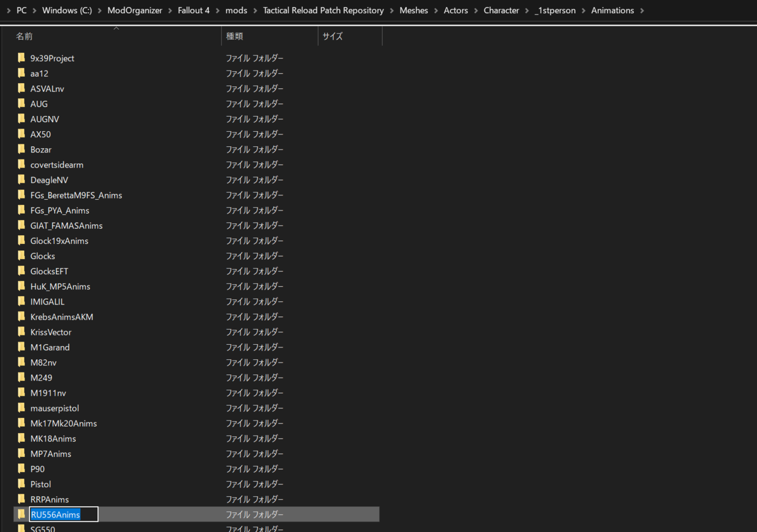Select the FGs_PYA_Anims folder name
The height and width of the screenshot is (532, 757).
point(60,211)
